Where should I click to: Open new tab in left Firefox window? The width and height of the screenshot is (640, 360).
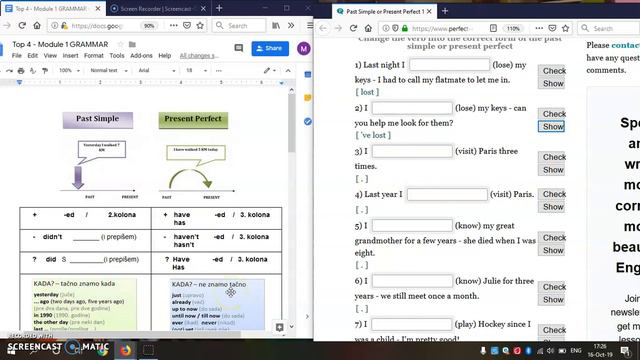pos(219,8)
